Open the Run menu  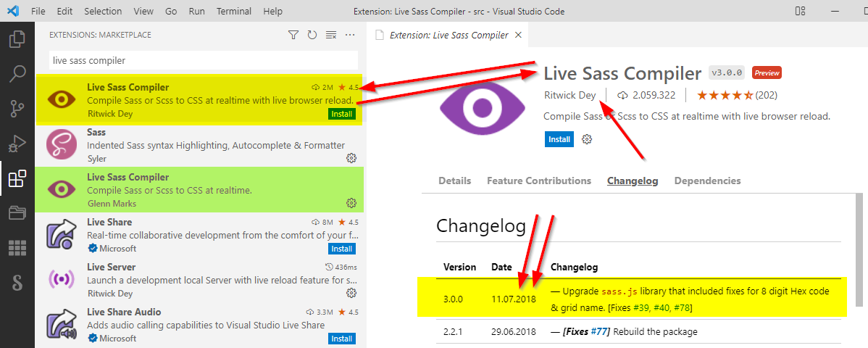[196, 11]
